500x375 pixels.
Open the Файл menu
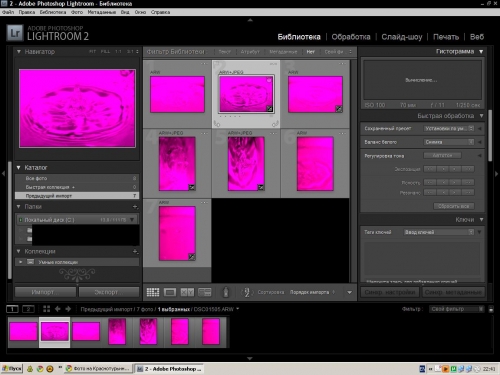coord(8,12)
